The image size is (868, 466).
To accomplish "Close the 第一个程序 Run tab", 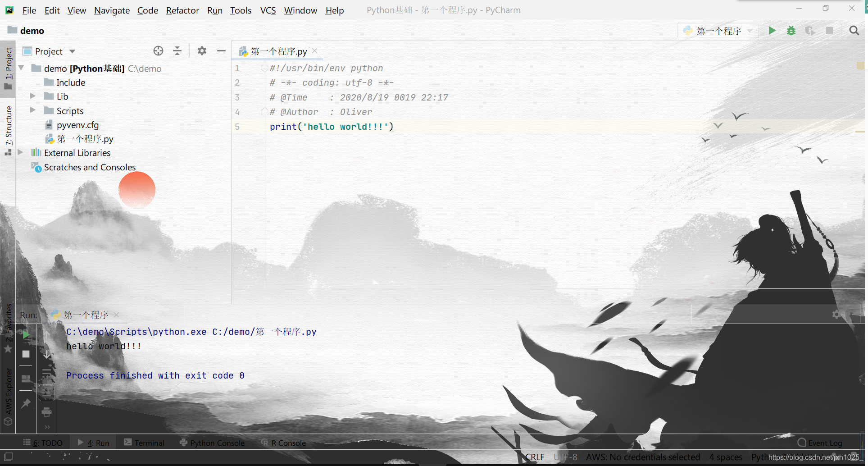I will (117, 315).
